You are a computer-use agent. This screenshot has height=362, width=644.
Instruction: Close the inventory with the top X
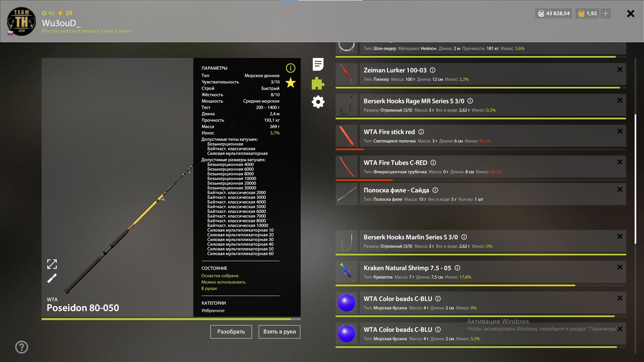[x=631, y=13]
